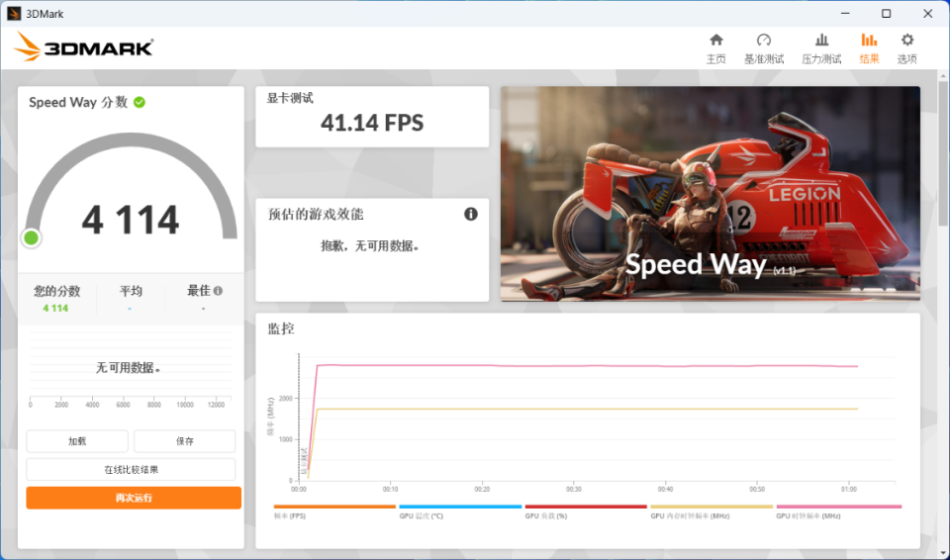Screen dimensions: 950x560
Task: Open info icon for estimated game performance
Action: click(471, 214)
